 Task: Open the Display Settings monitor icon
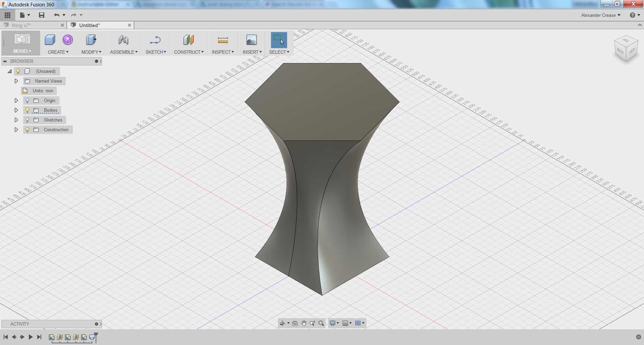[333, 323]
